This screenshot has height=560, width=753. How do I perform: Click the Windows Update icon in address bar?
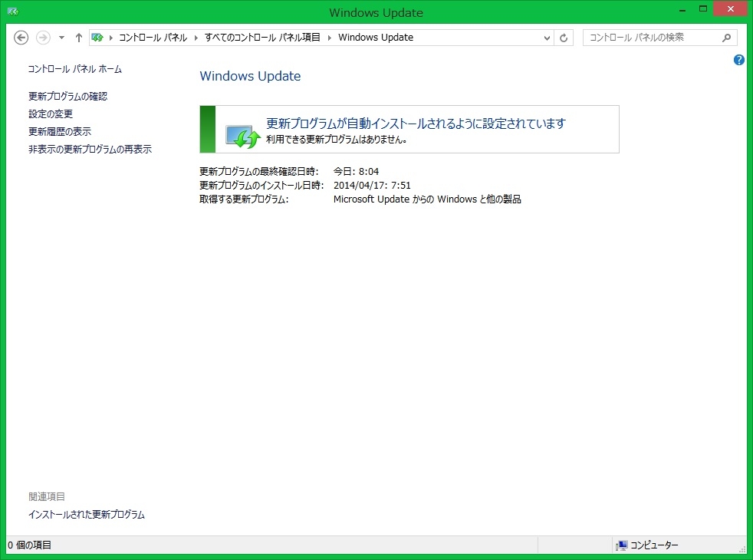(x=97, y=38)
